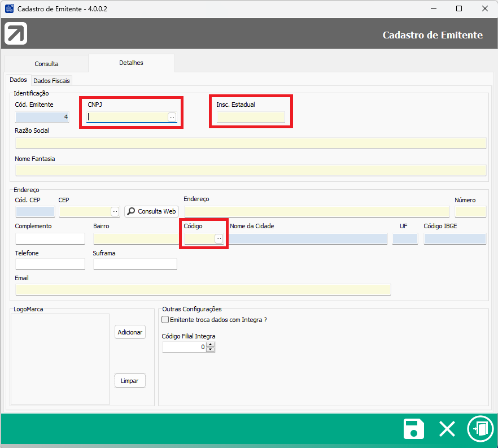498x448 pixels.
Task: Click the app icon in title bar
Action: coord(10,9)
